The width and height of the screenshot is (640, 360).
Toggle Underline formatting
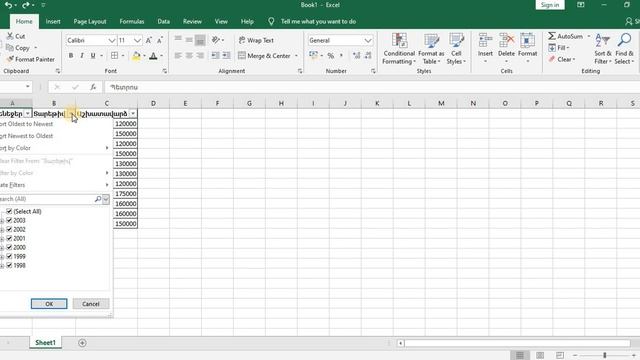tap(93, 56)
